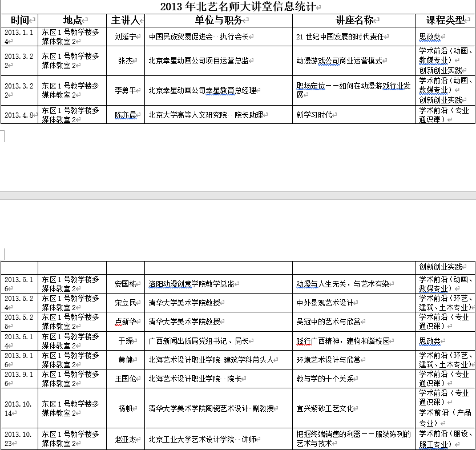Screen dimensions: 476x450
Task: Click the lecture title 新学习时代
Action: (314, 115)
